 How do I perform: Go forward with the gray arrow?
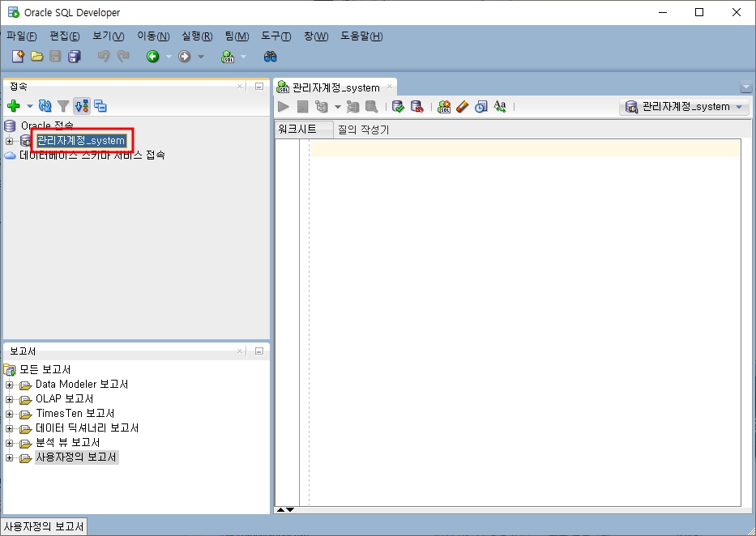pyautogui.click(x=184, y=57)
